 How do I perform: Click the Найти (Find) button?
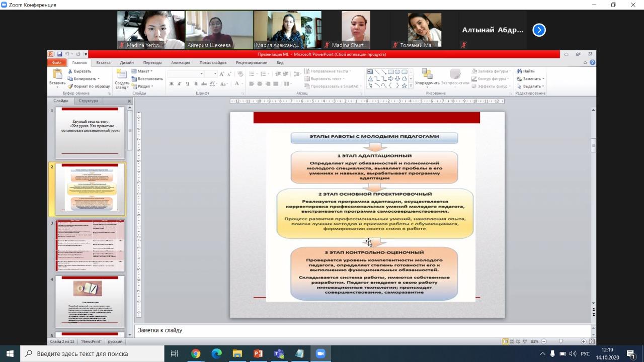tap(528, 71)
